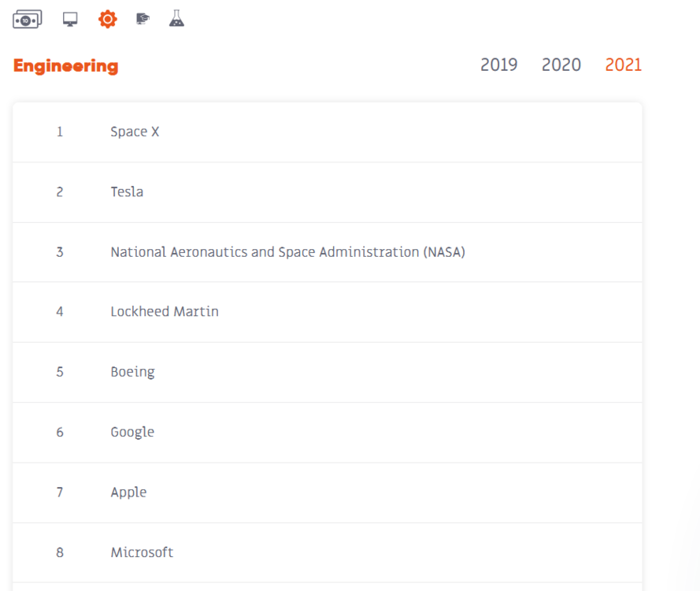Image resolution: width=700 pixels, height=591 pixels.
Task: Select Boeing in the ranking list
Action: coord(132,372)
